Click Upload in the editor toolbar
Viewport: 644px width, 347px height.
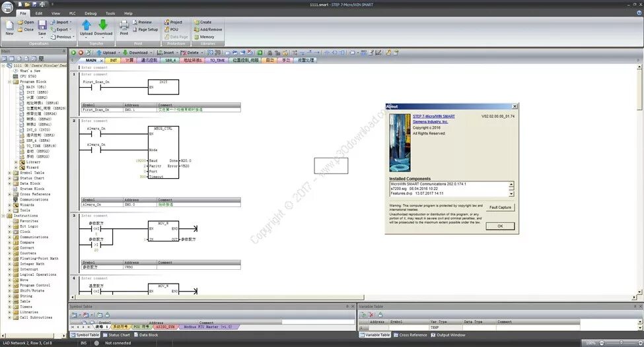(106, 53)
